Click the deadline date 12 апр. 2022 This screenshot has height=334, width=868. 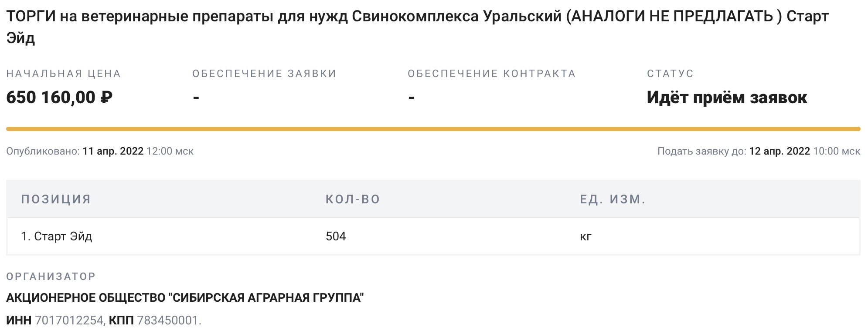click(779, 151)
